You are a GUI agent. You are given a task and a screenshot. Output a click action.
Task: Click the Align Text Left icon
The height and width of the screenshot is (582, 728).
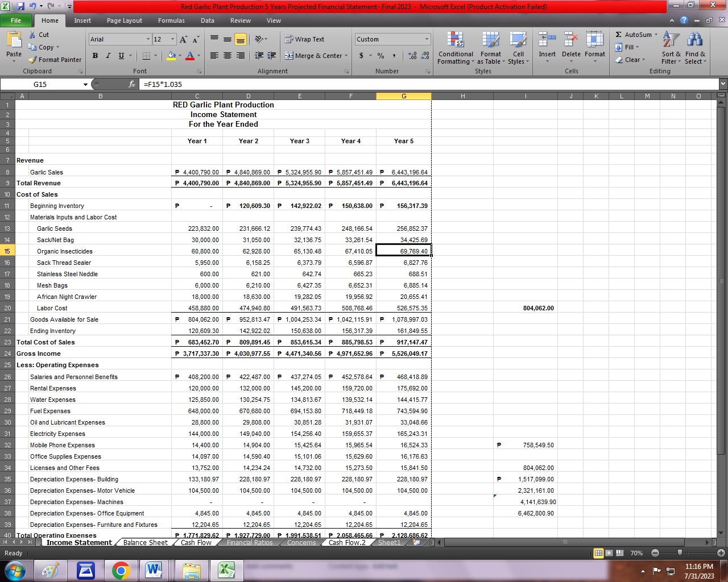click(214, 56)
